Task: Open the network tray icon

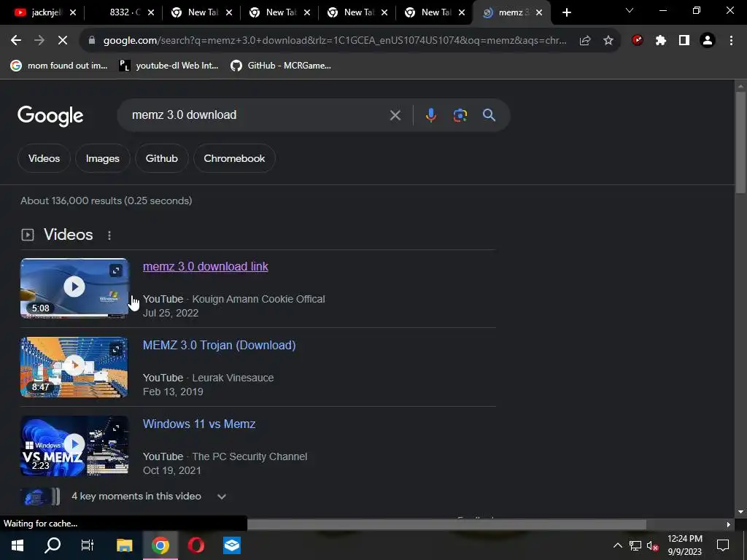Action: (635, 545)
